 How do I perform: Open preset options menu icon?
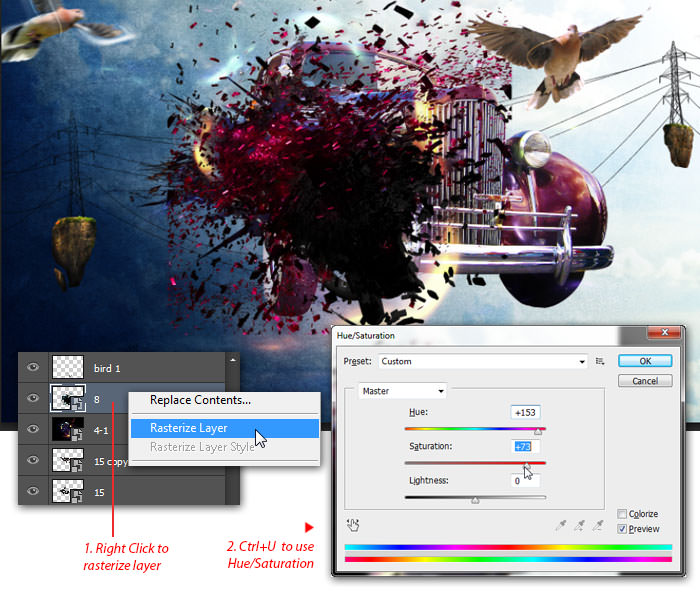pyautogui.click(x=600, y=361)
